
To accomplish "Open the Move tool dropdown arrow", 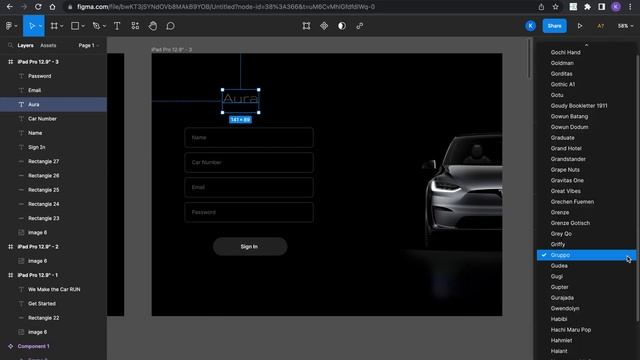I will pos(40,26).
